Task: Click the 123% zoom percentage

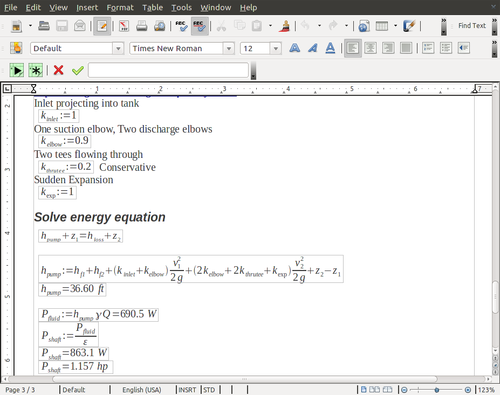Action: (x=486, y=390)
